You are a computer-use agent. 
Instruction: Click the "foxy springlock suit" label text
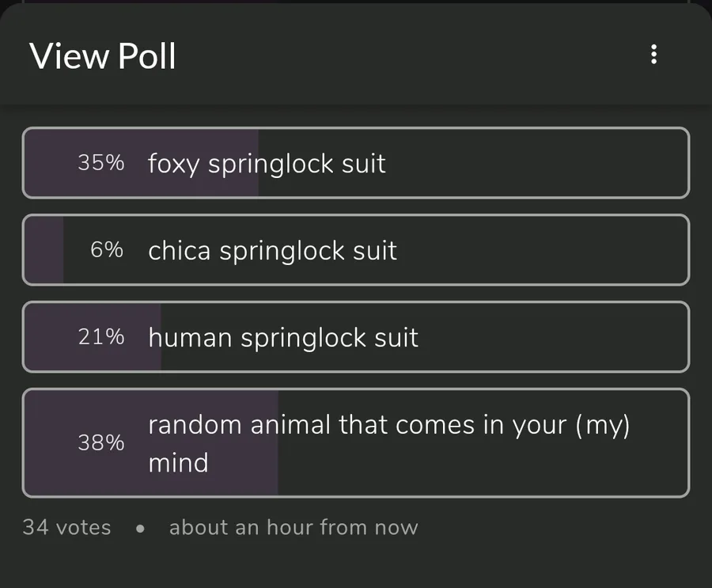point(267,164)
